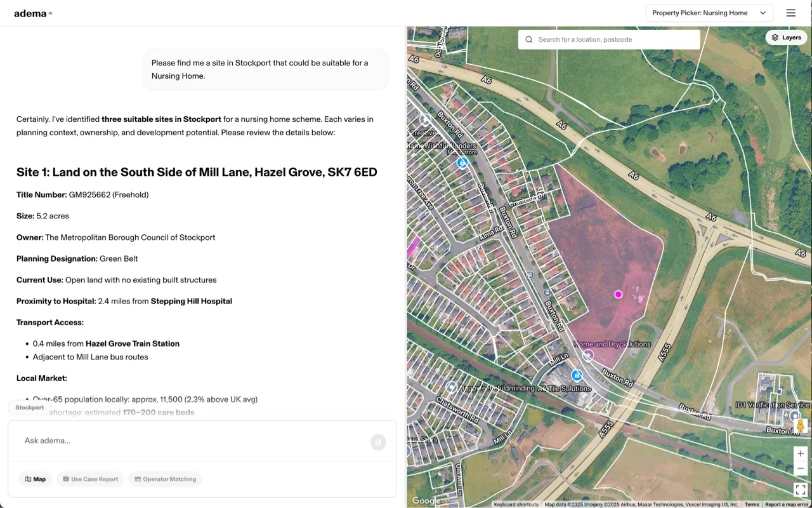Zoom in on the map
Image resolution: width=812 pixels, height=508 pixels.
point(801,453)
